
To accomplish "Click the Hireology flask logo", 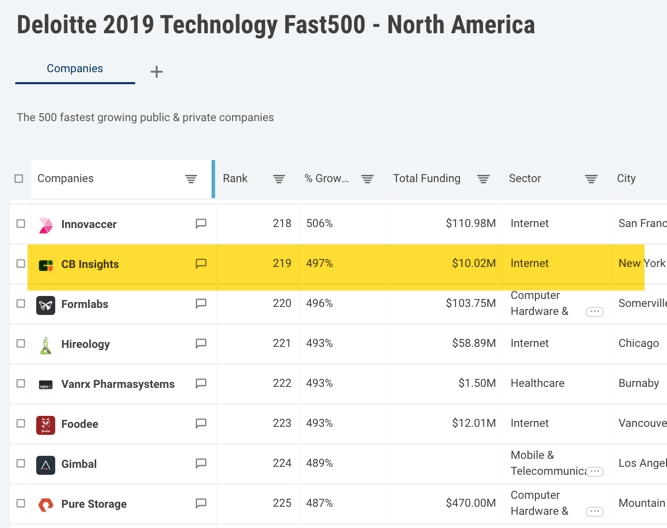I will pyautogui.click(x=46, y=345).
